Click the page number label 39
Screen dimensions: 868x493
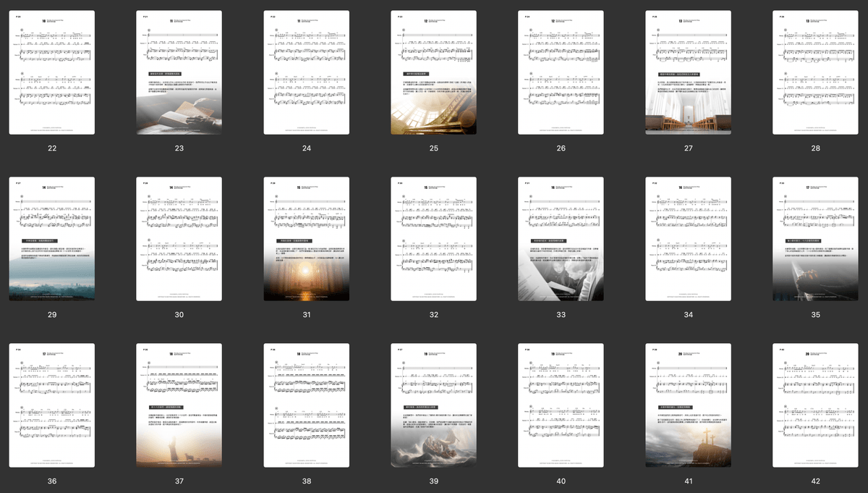pyautogui.click(x=434, y=481)
